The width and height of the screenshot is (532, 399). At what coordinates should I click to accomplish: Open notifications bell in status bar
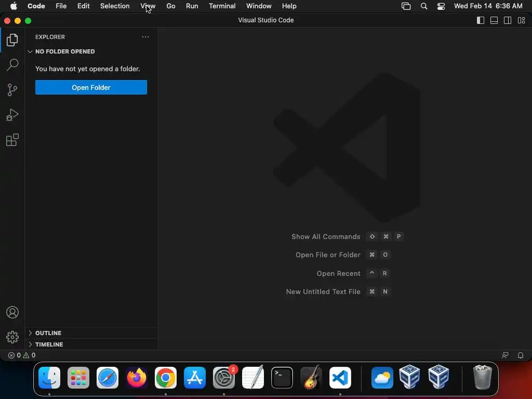pyautogui.click(x=521, y=355)
